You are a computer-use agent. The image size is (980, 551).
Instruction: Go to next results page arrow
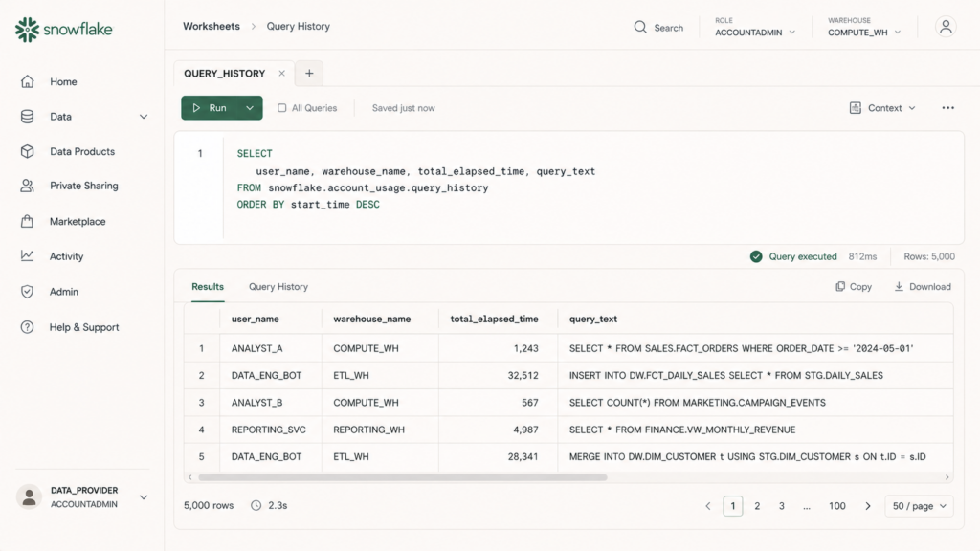tap(867, 506)
